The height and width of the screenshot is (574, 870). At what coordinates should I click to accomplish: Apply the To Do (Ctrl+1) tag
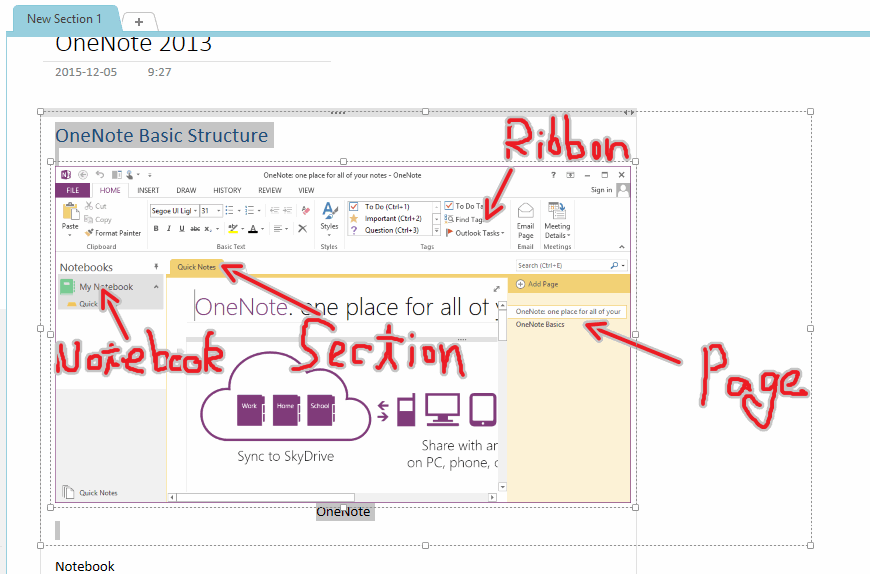387,206
